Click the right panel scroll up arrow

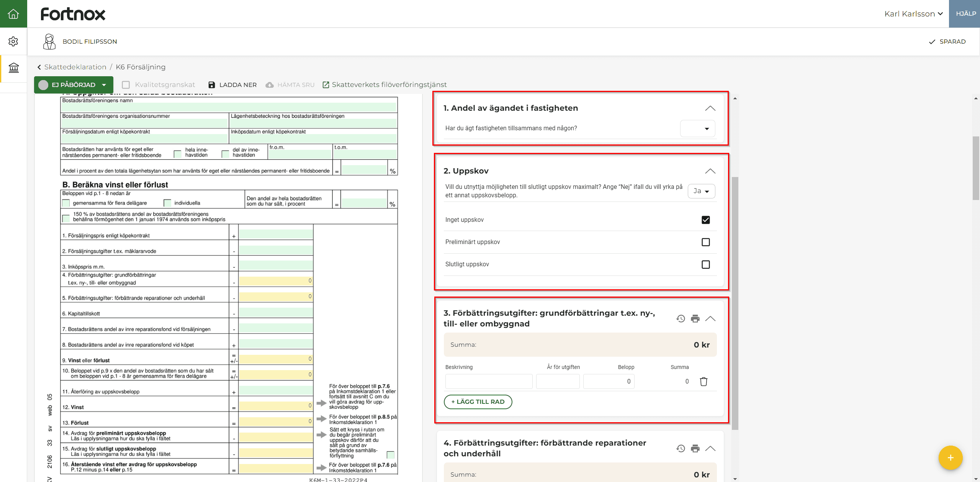tap(735, 98)
